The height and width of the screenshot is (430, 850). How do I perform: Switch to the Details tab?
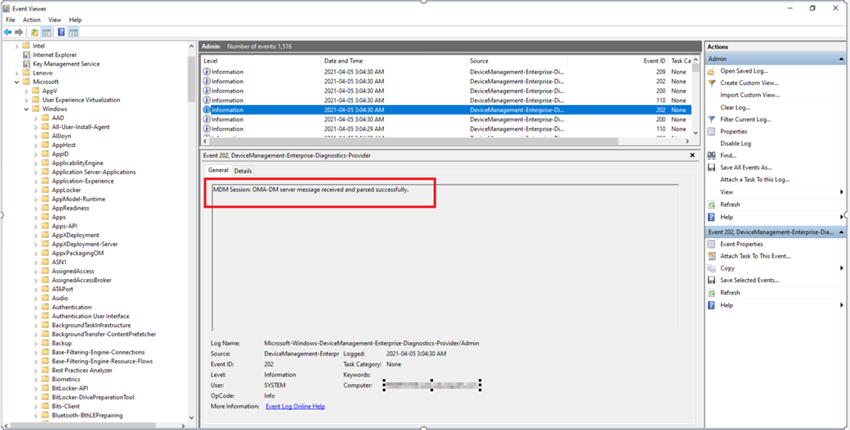coord(243,171)
